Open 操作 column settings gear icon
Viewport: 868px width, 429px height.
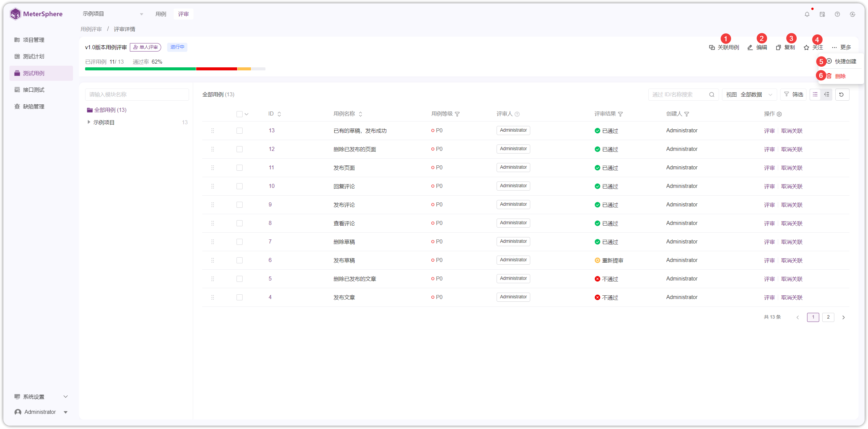[x=779, y=114]
